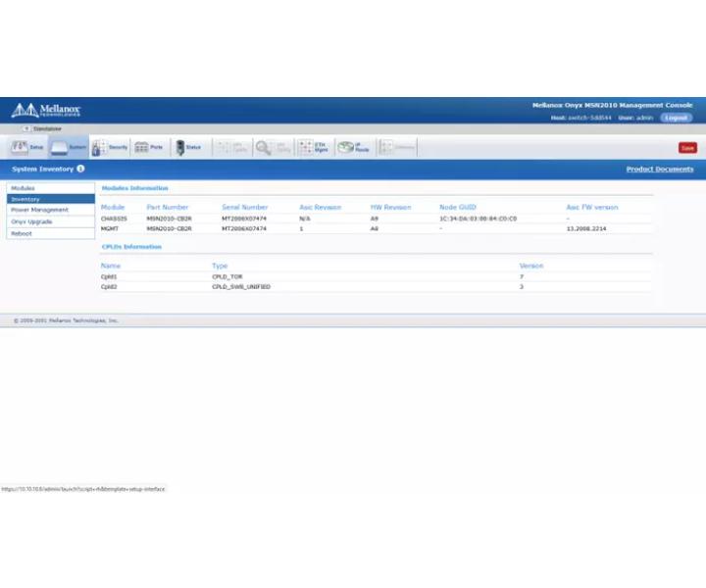Click the red Save button
Viewport: 706px width, 588px height.
[687, 148]
